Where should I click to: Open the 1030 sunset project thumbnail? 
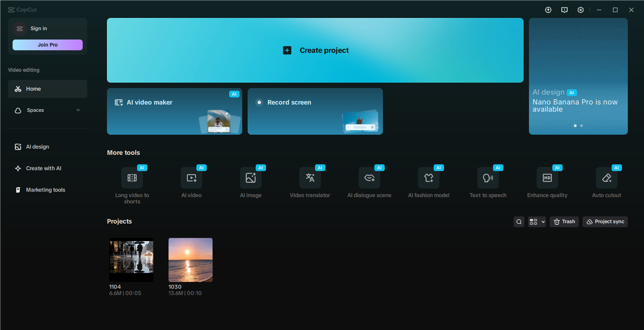190,260
